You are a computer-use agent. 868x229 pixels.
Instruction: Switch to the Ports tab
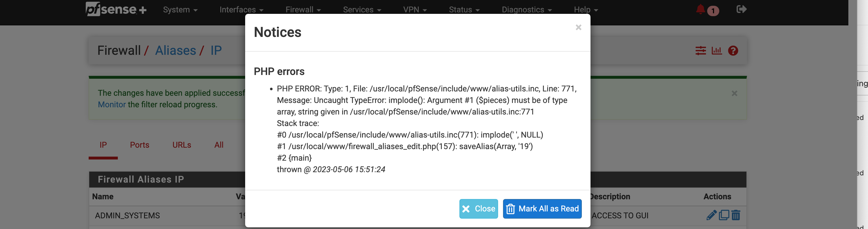tap(139, 145)
